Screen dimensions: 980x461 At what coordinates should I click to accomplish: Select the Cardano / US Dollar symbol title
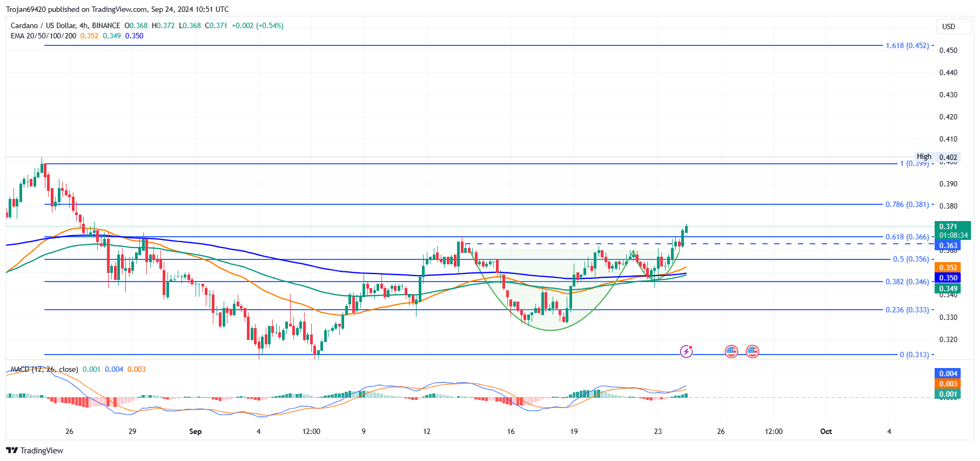pos(65,25)
